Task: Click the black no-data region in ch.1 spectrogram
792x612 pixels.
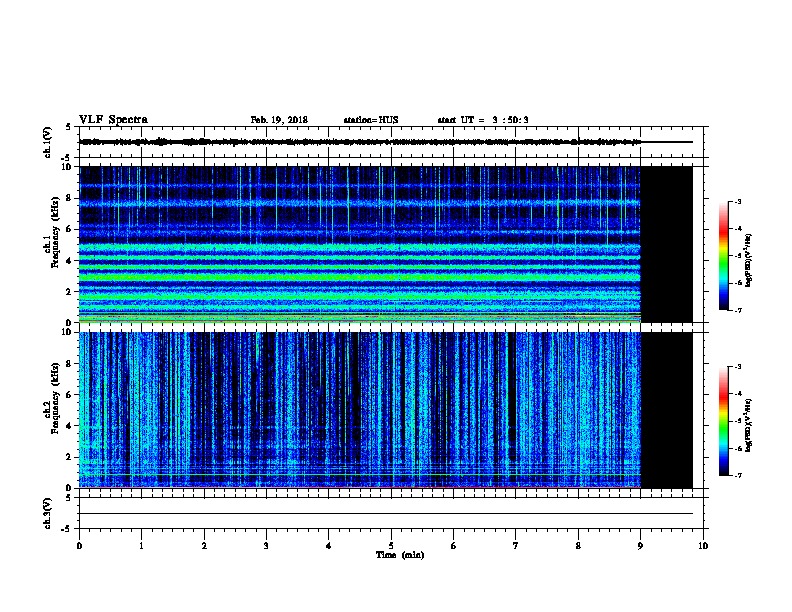Action: (667, 244)
